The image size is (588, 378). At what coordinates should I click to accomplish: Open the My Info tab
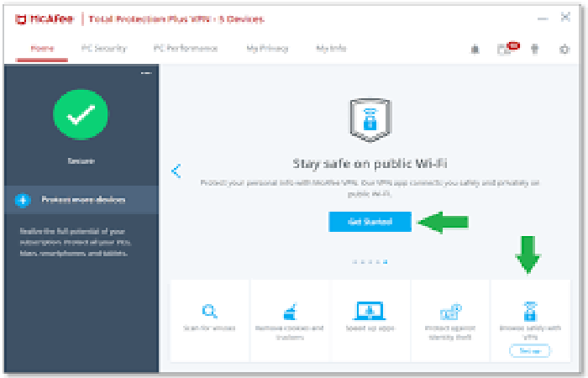pos(331,49)
